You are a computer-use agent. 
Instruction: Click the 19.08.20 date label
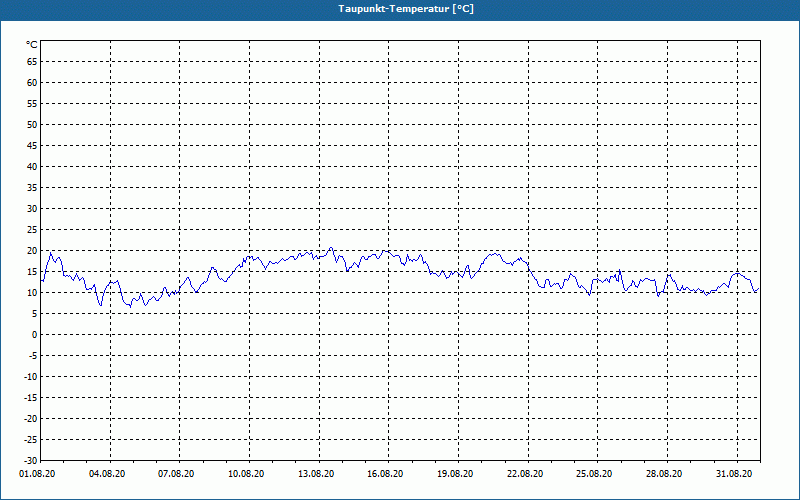click(455, 474)
